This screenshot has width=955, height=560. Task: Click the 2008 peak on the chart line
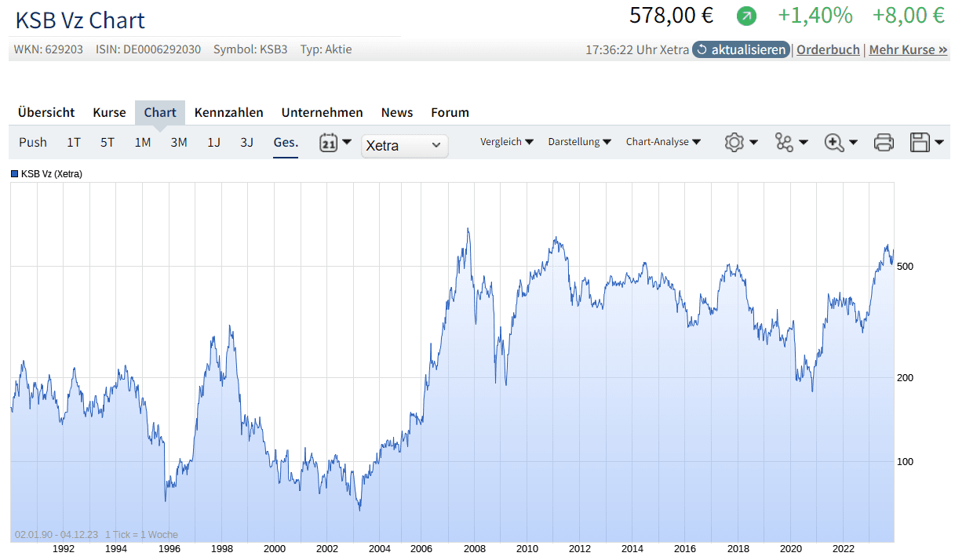coord(468,229)
